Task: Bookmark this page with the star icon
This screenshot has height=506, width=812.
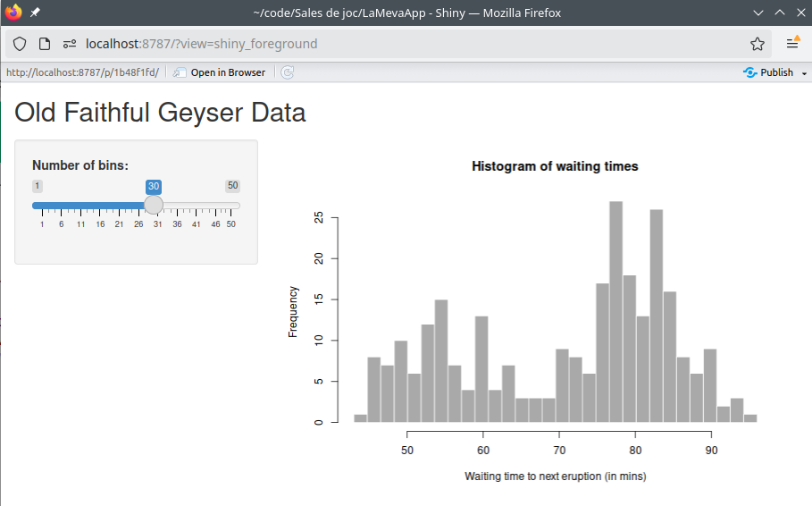Action: click(x=758, y=44)
